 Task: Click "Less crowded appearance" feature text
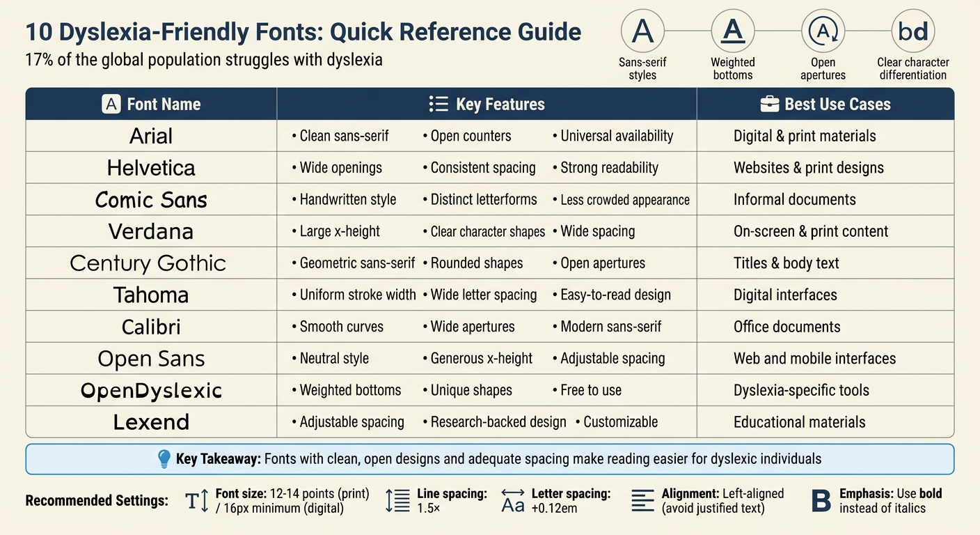(625, 200)
